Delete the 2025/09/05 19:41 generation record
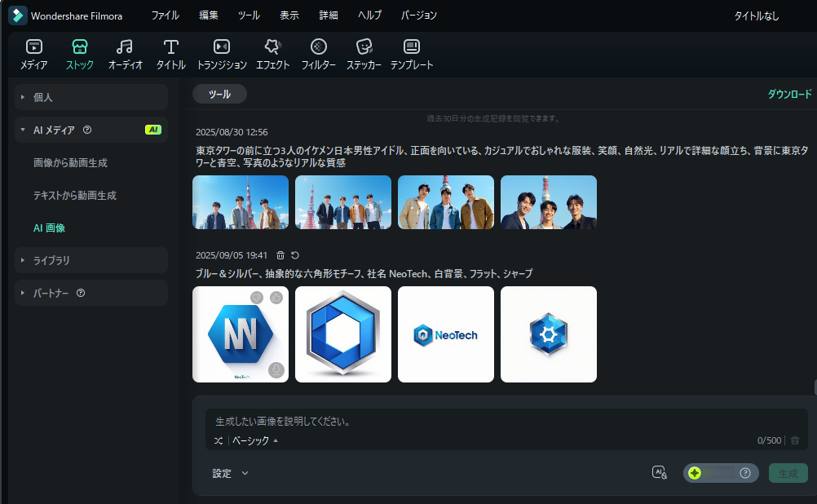Screen dimensions: 817x504 [280, 255]
